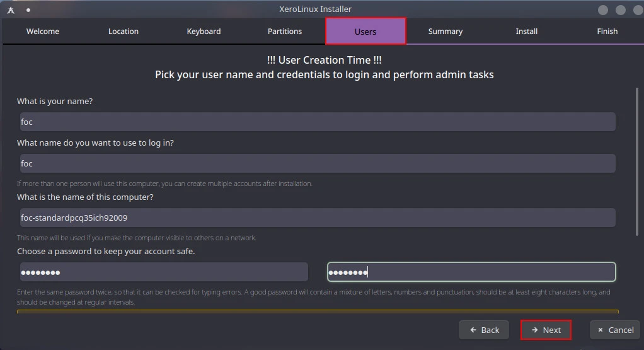Image resolution: width=644 pixels, height=350 pixels.
Task: Minimize the XeroLinux Installer window
Action: [603, 10]
